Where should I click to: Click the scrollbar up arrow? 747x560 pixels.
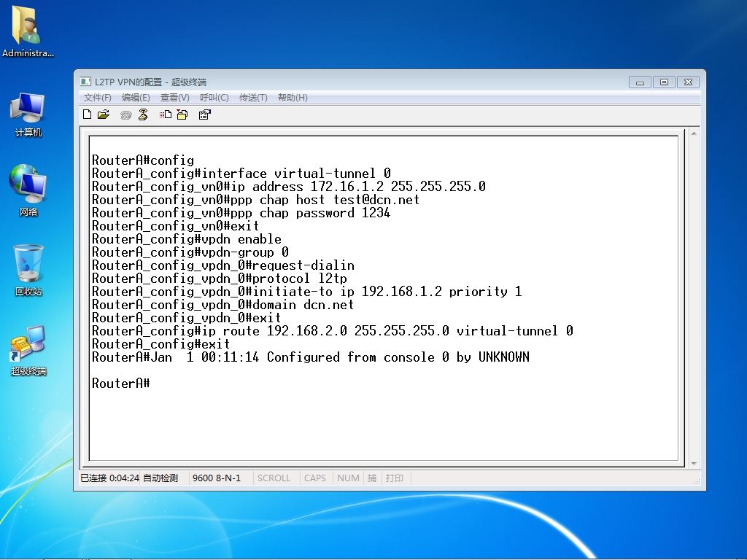point(694,134)
